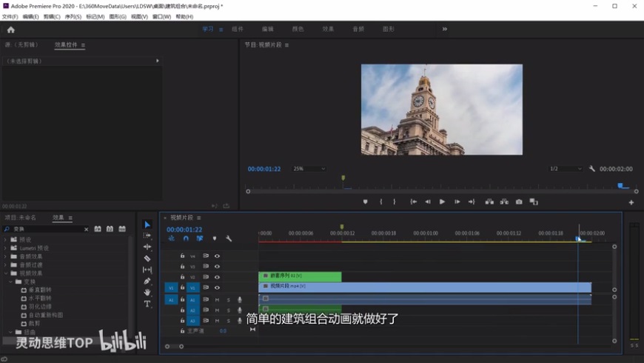Expand the 音频效果 folder
The height and width of the screenshot is (363, 644).
(x=5, y=256)
